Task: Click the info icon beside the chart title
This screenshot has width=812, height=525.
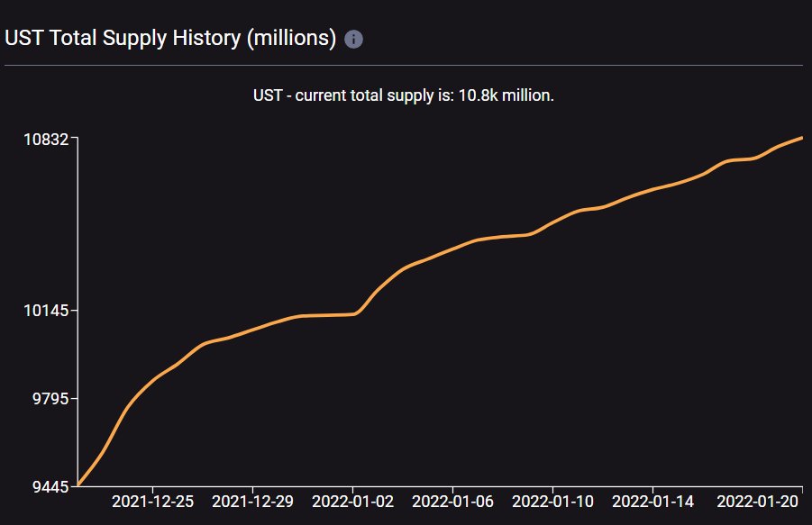Action: point(353,38)
